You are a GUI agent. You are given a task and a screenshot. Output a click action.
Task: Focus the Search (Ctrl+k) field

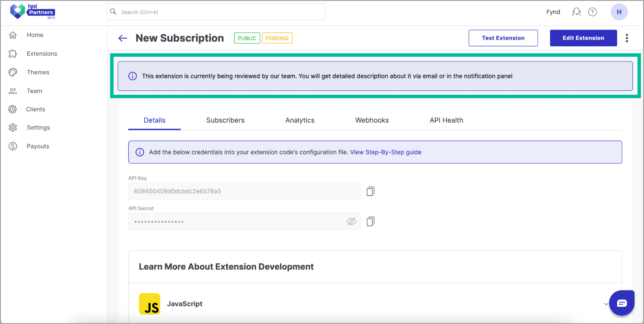click(x=216, y=12)
